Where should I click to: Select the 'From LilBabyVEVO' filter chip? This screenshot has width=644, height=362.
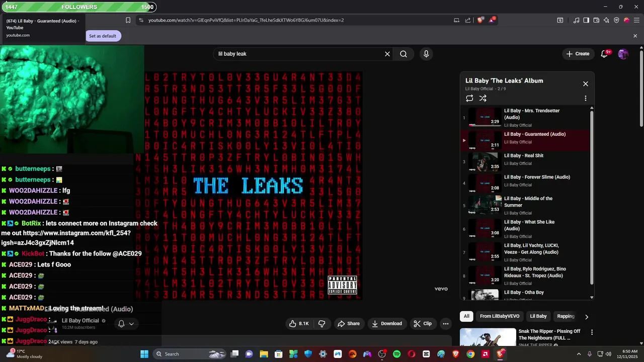500,316
